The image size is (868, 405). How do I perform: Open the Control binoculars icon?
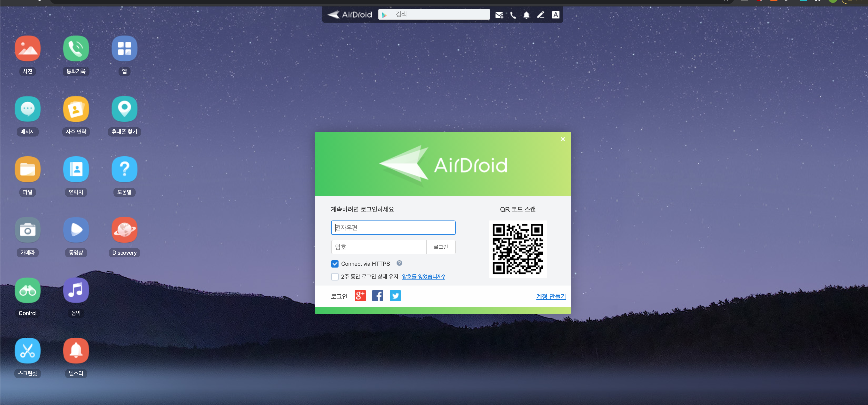tap(28, 290)
